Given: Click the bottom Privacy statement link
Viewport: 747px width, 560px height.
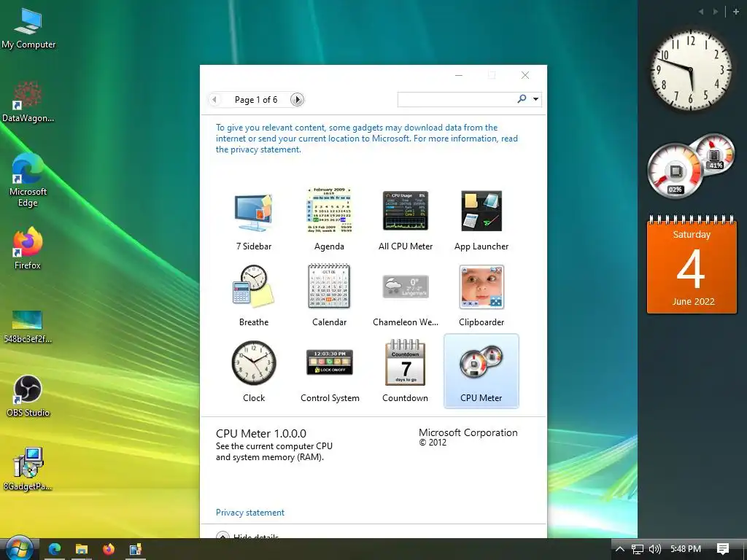Looking at the screenshot, I should (250, 513).
